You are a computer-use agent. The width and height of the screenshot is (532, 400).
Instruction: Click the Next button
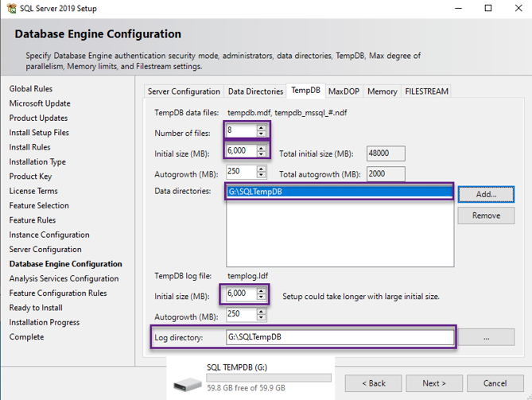pyautogui.click(x=433, y=383)
